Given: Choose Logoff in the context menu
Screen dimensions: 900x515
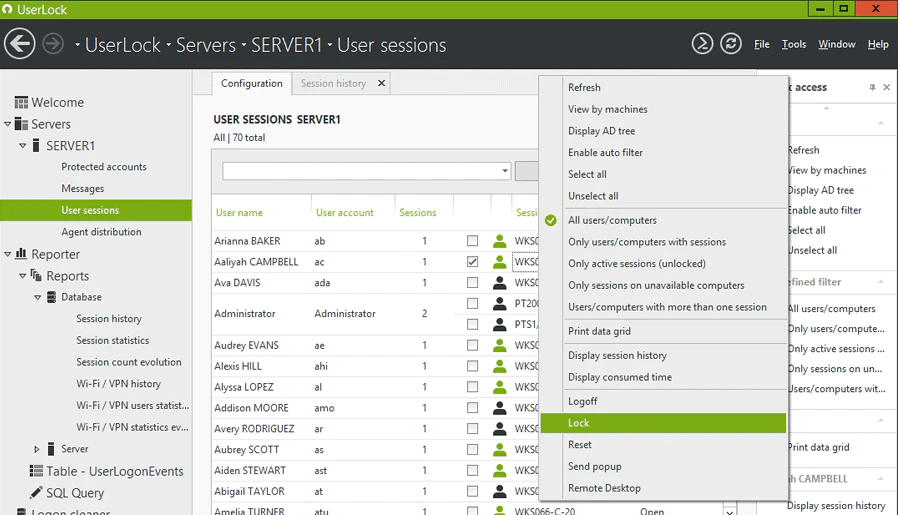Looking at the screenshot, I should pyautogui.click(x=663, y=401).
